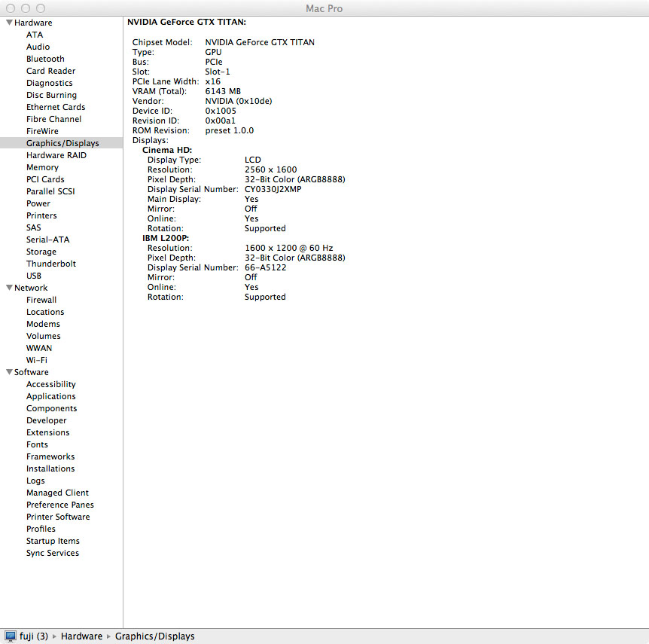Select Accessibility under Software

(x=51, y=384)
